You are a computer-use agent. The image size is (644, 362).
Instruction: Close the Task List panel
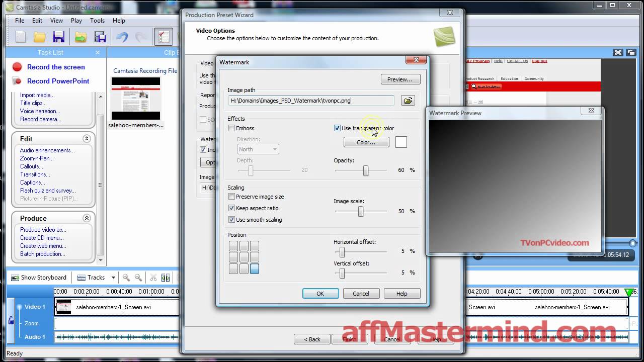coord(98,52)
